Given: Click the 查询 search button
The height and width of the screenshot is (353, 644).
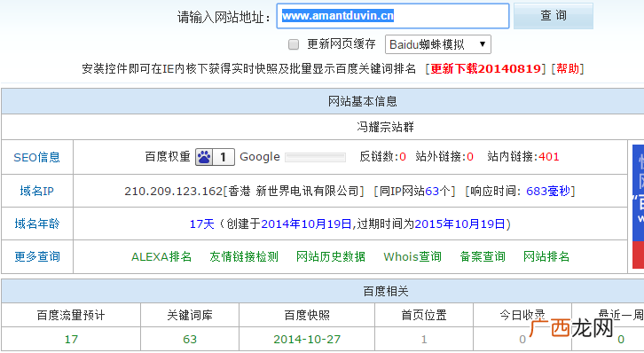Looking at the screenshot, I should [554, 16].
